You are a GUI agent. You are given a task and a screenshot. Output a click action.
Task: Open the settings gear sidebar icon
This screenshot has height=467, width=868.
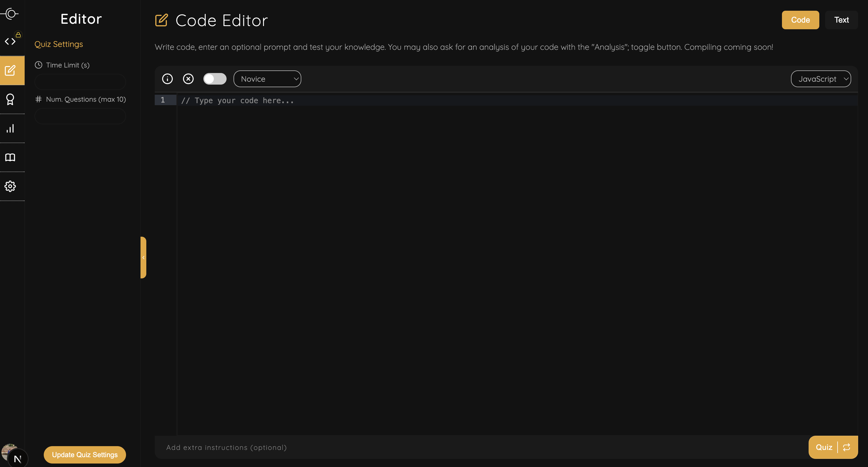10,186
